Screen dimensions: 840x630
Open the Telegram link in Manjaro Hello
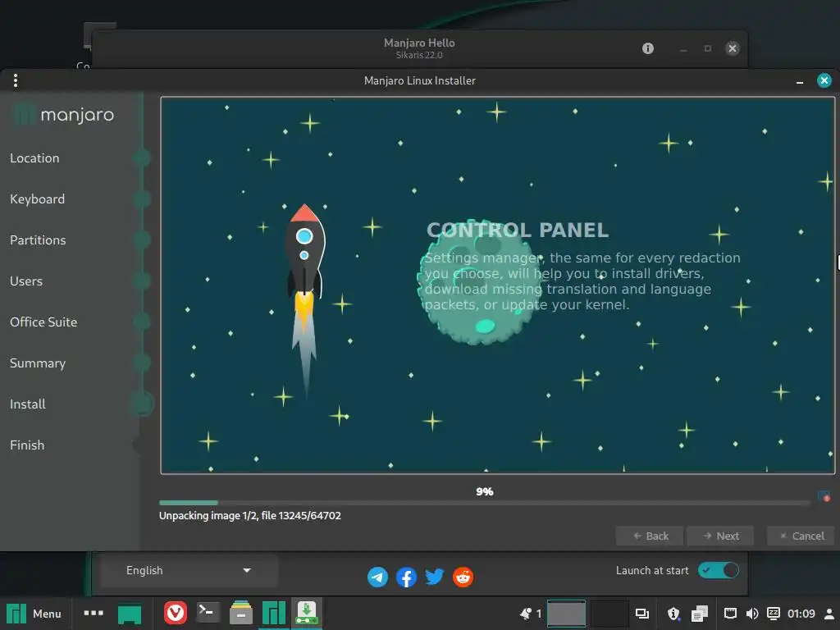[x=377, y=577]
